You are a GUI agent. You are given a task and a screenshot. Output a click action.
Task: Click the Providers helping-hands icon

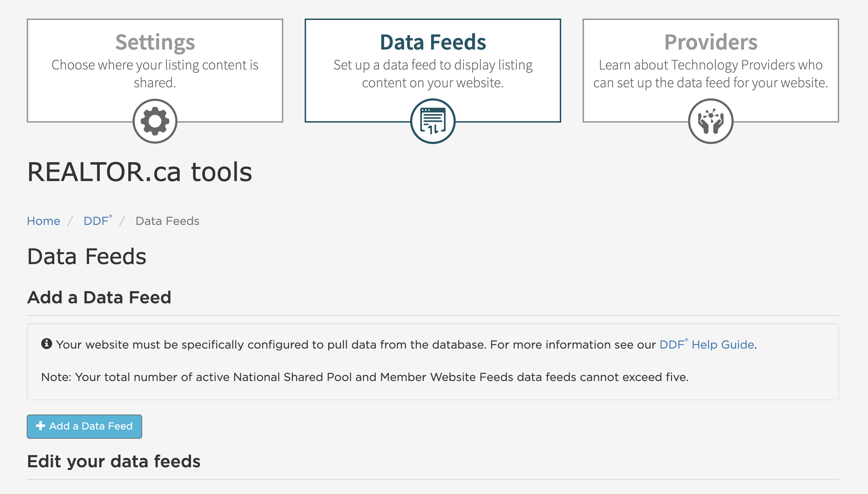[x=711, y=121]
